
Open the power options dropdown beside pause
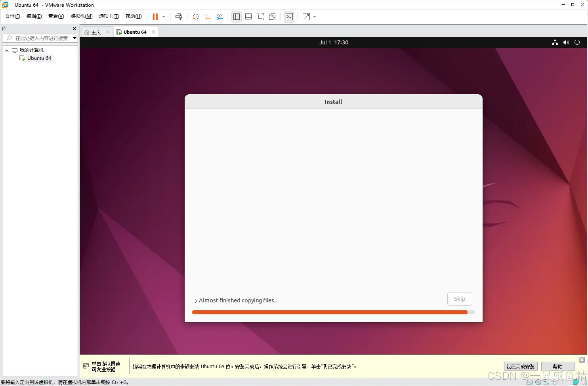click(x=164, y=17)
